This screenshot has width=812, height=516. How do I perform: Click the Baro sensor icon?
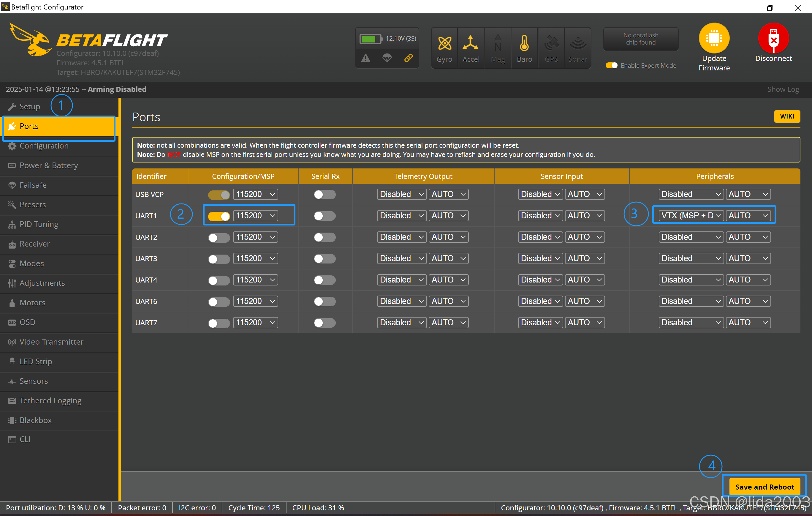[x=524, y=43]
